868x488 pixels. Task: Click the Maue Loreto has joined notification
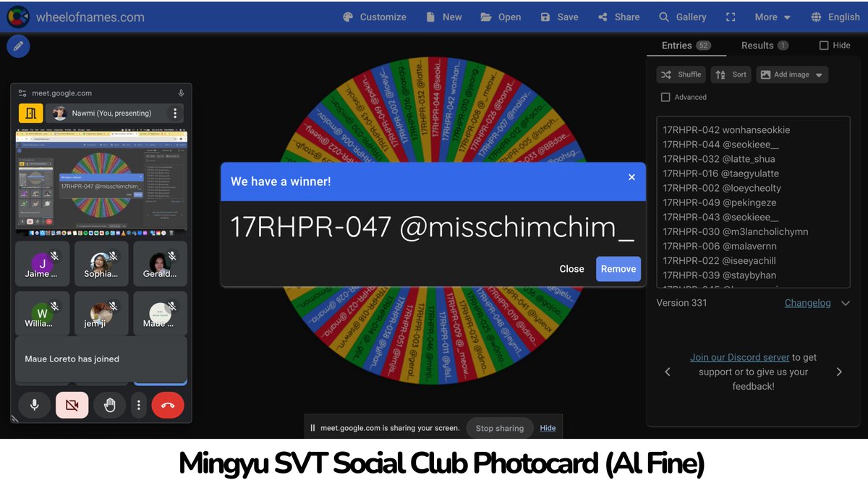101,359
